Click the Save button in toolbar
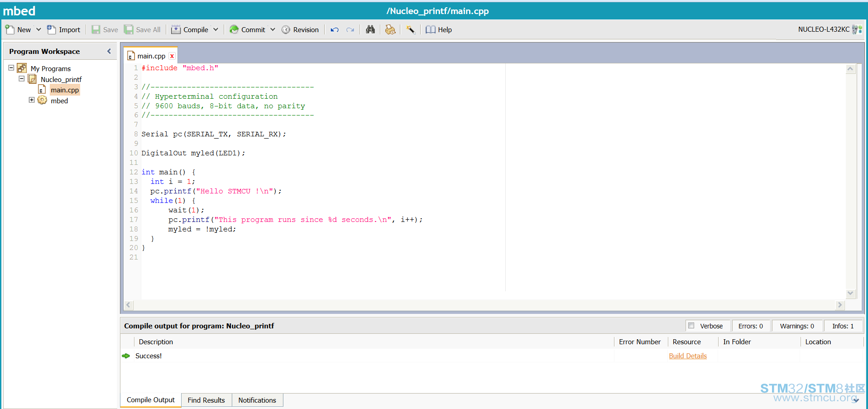868x409 pixels. pyautogui.click(x=105, y=29)
